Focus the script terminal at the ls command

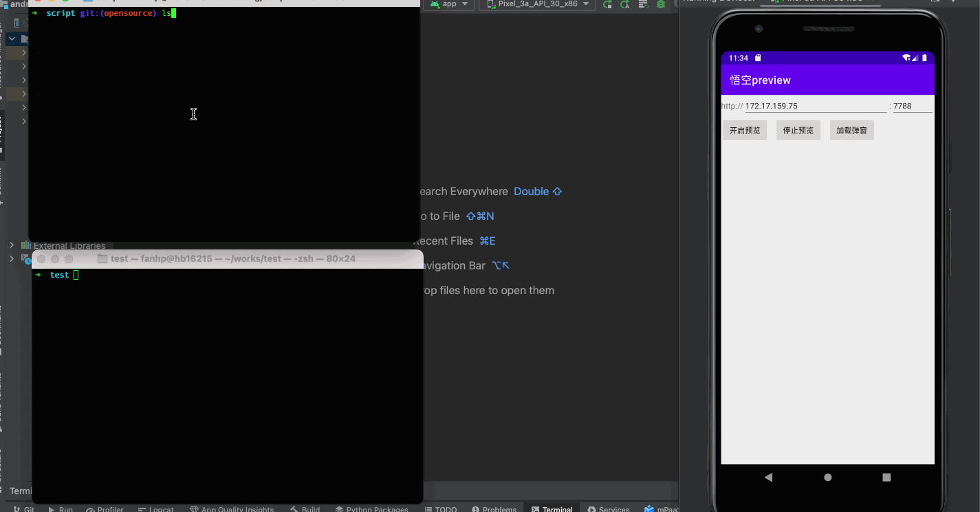(166, 13)
